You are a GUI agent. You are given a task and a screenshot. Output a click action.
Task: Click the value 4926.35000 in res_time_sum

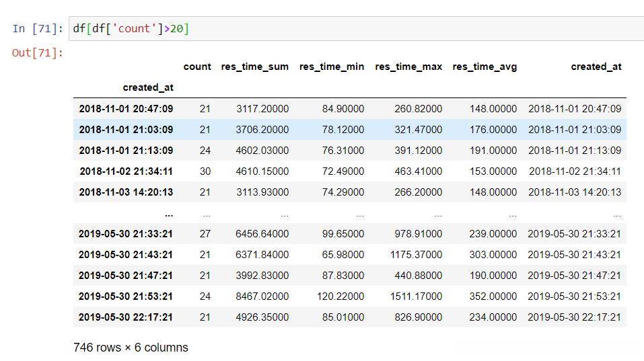[x=262, y=317]
